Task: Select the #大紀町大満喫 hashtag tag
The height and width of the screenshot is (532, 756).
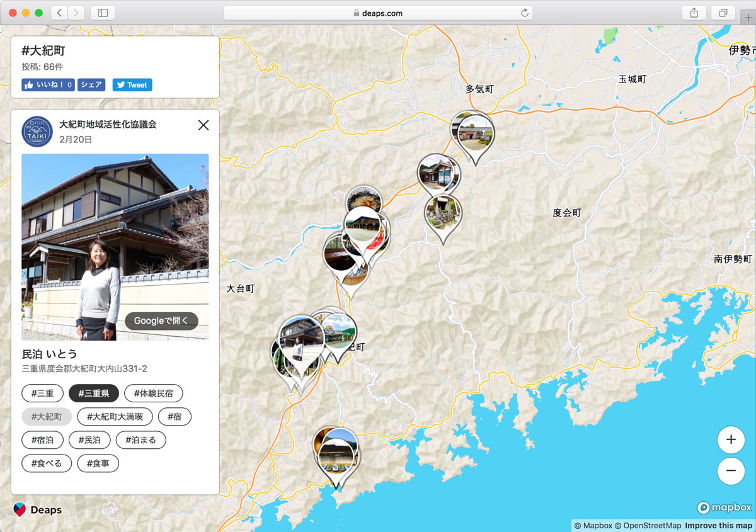Action: click(x=115, y=417)
